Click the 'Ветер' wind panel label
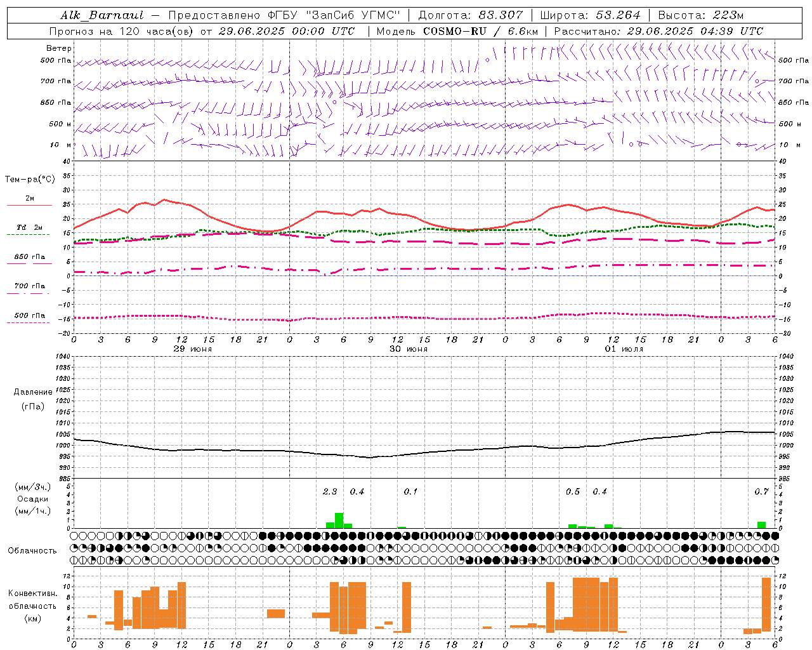 tap(59, 48)
